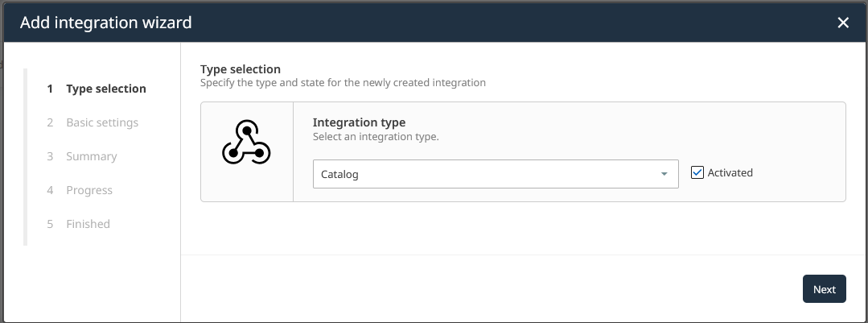Click the Add integration wizard title

click(105, 23)
